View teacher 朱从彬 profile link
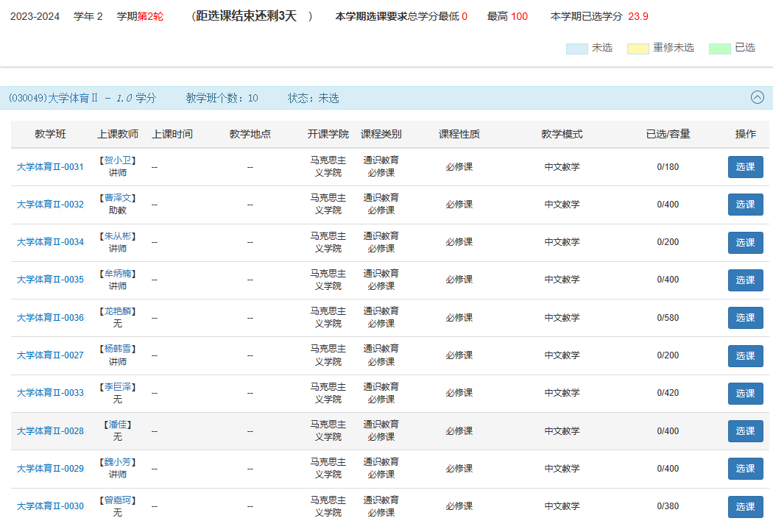 118,236
